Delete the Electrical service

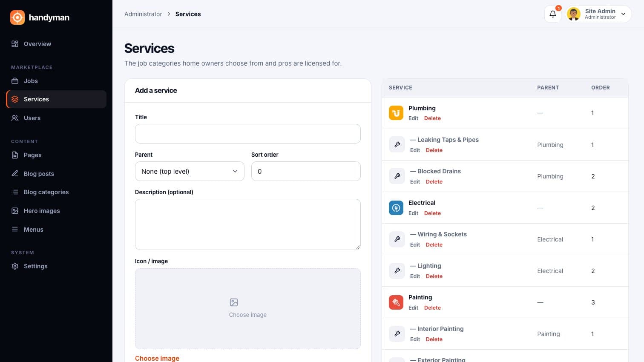click(x=432, y=213)
